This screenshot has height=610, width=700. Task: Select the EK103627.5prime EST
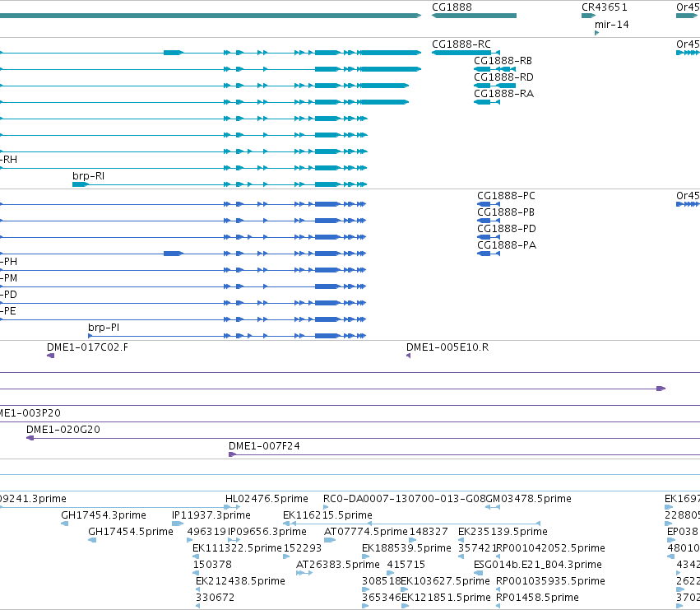point(405,590)
